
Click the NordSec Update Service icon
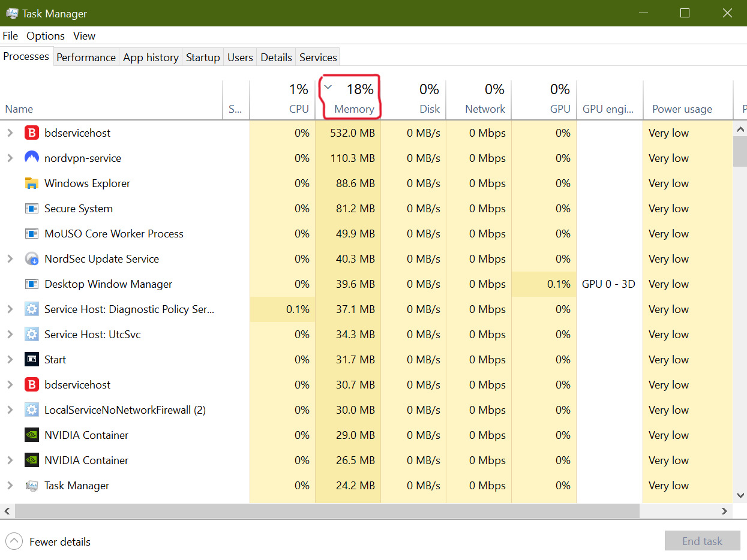point(32,259)
